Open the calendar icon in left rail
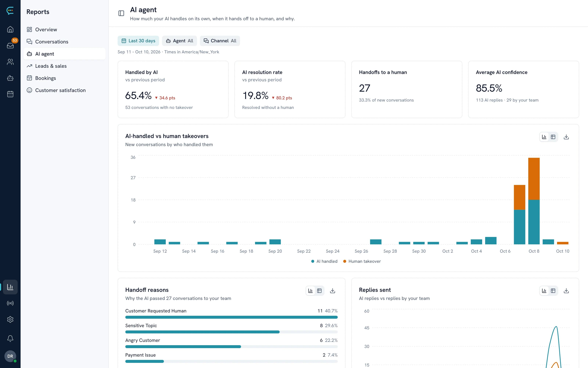Viewport: 588px width, 368px height. tap(10, 94)
